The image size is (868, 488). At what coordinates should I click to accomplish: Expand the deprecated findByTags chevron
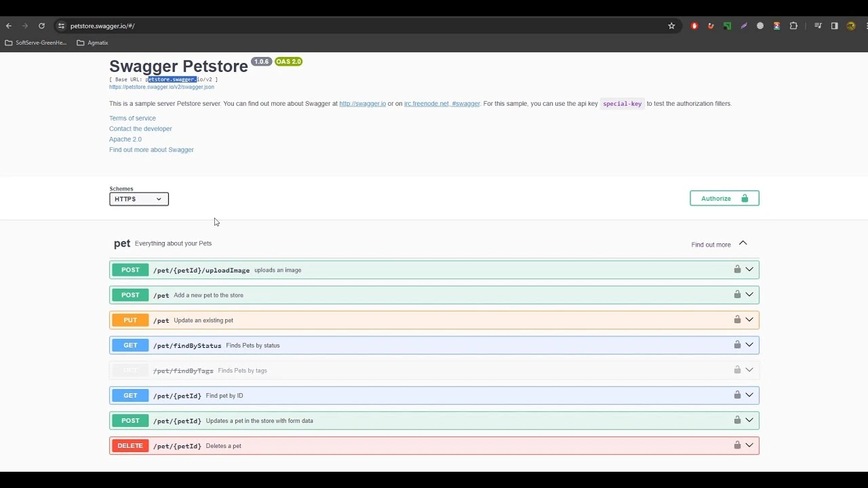click(x=749, y=369)
